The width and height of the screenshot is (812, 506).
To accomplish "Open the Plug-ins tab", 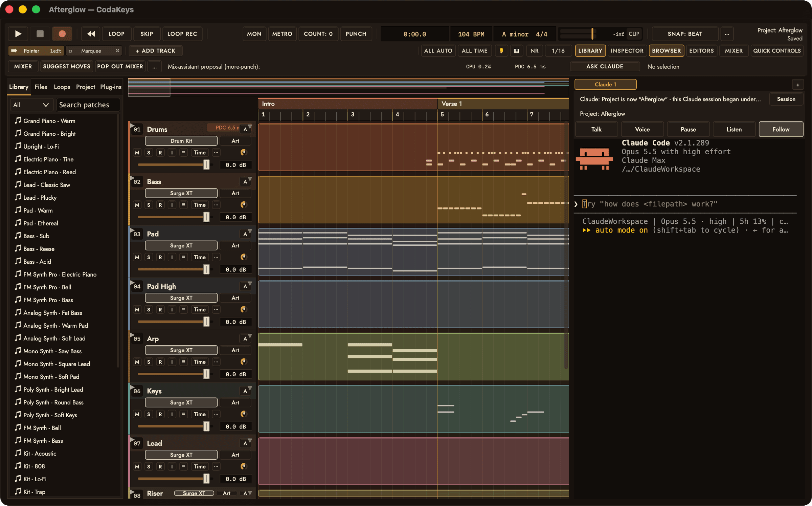I will click(111, 87).
